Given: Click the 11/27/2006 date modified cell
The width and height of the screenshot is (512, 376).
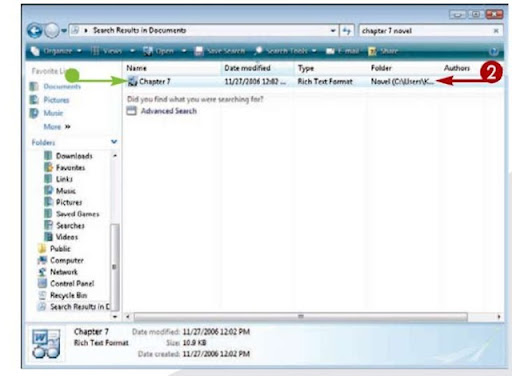Looking at the screenshot, I should pos(255,81).
